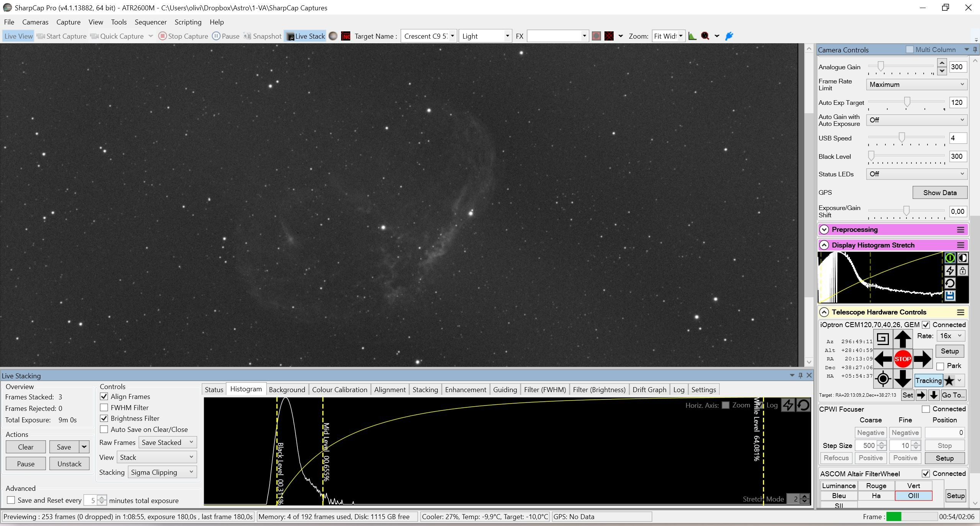Viewport: 980px width, 526px height.
Task: Enable the FWHM Filter checkbox
Action: [x=104, y=407]
